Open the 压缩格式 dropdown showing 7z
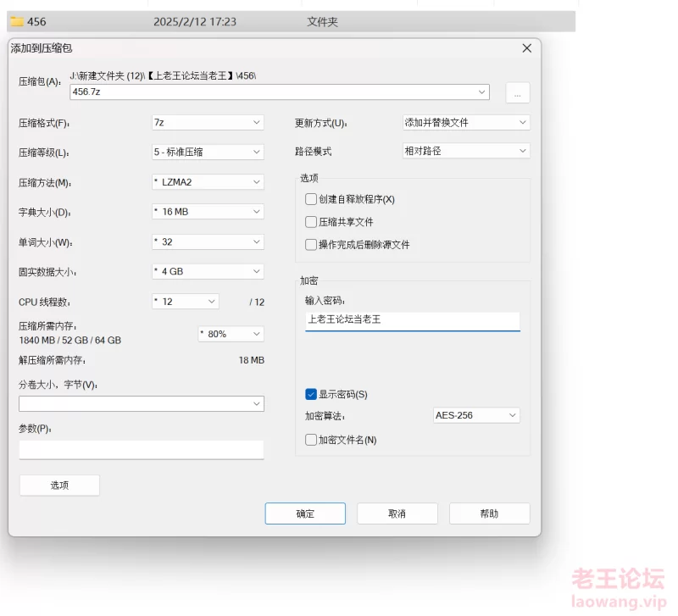This screenshot has width=678, height=616. pos(208,122)
